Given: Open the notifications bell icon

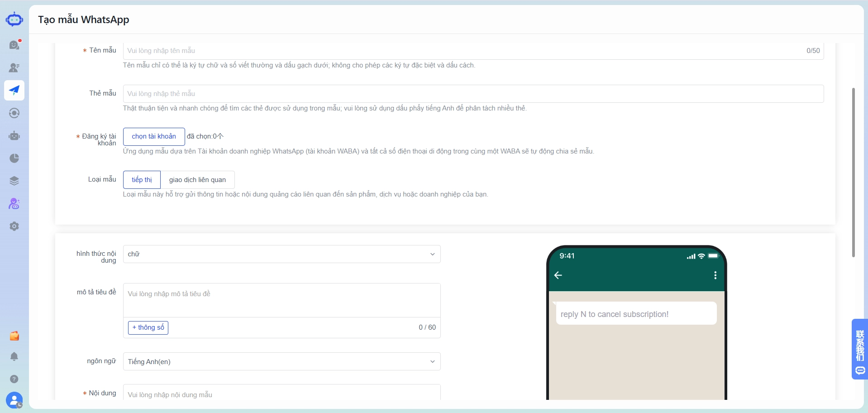Looking at the screenshot, I should coord(14,356).
